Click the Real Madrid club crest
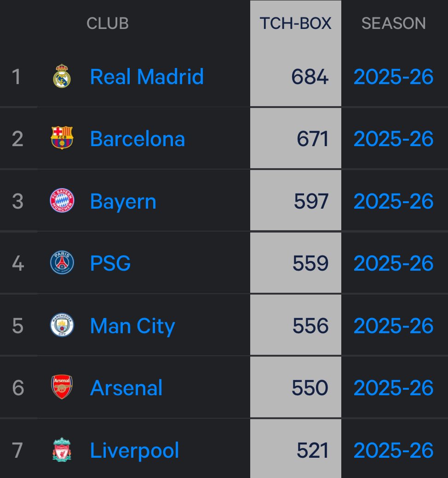The image size is (448, 478). 62,76
